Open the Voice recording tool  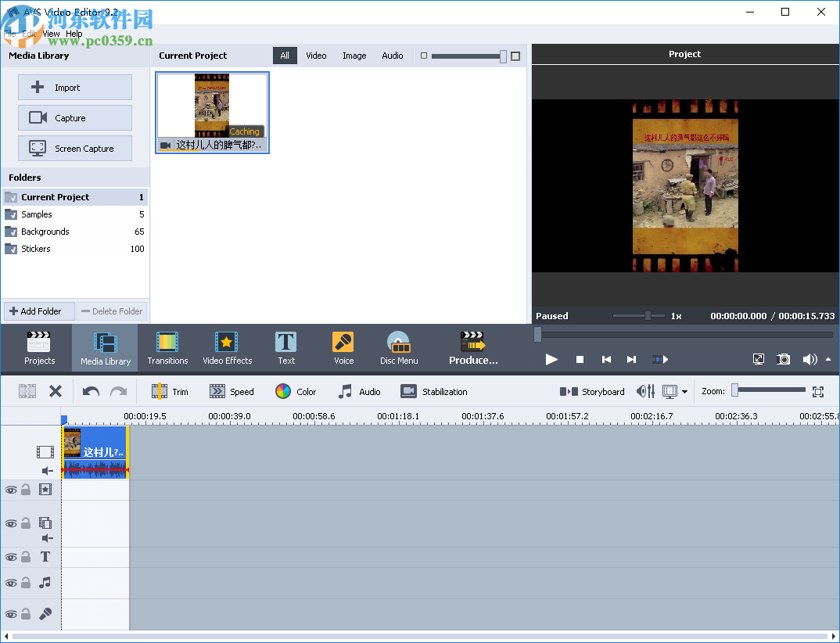[x=343, y=347]
